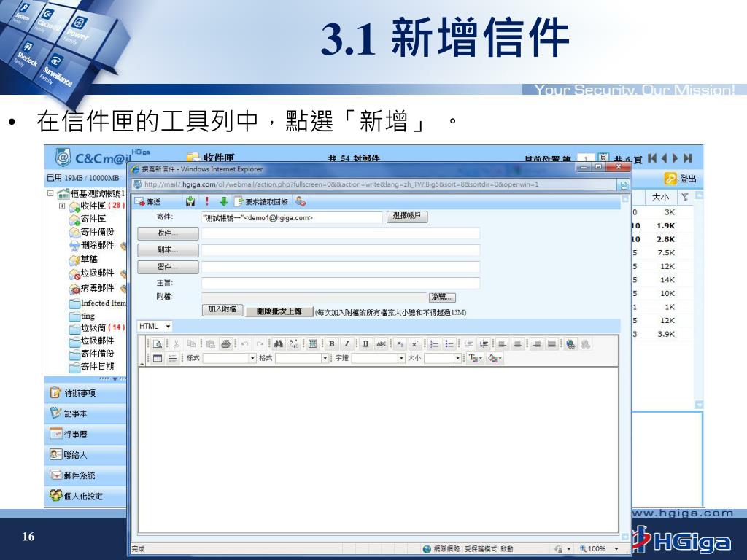Open the 郵件系統 mail system section
The height and width of the screenshot is (560, 747).
coord(86,475)
